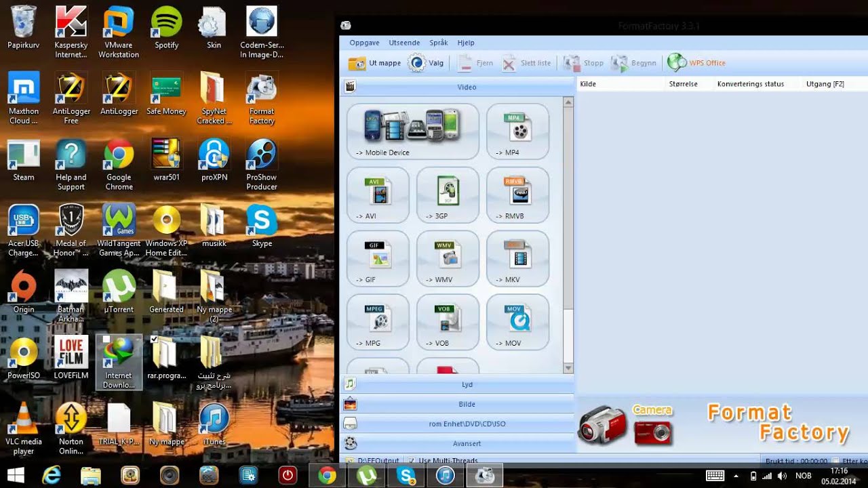Show hidden system tray icons
The width and height of the screenshot is (868, 488).
pyautogui.click(x=736, y=476)
